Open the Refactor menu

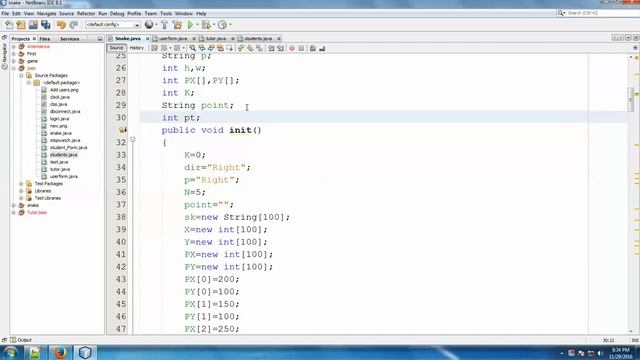coord(86,13)
